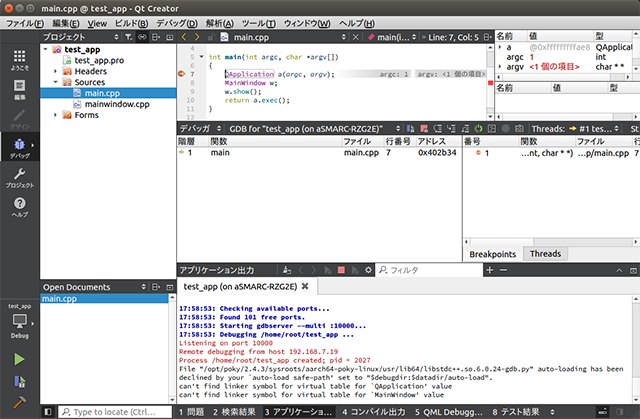The image size is (640, 419).
Task: Open the 解析(A) menu
Action: pos(220,23)
